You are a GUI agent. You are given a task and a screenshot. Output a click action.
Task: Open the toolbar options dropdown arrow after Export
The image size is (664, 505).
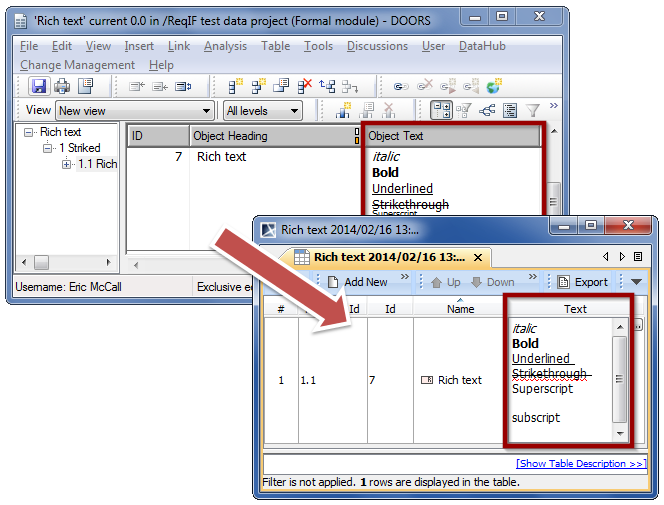pyautogui.click(x=636, y=282)
